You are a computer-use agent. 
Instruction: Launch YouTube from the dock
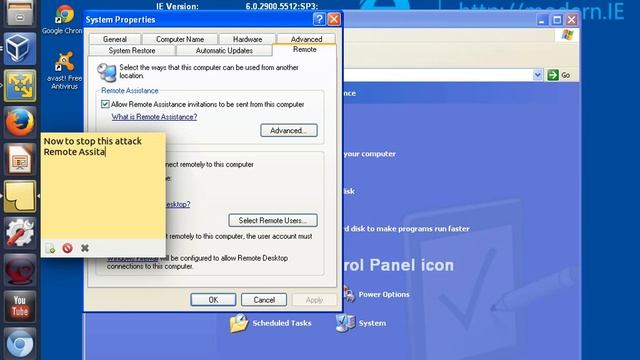tap(20, 307)
